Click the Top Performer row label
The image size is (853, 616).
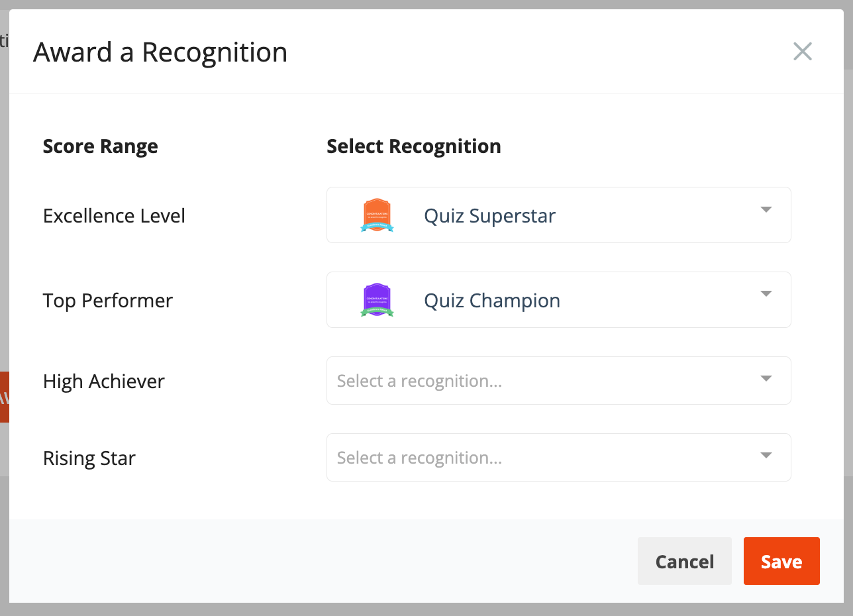point(108,301)
